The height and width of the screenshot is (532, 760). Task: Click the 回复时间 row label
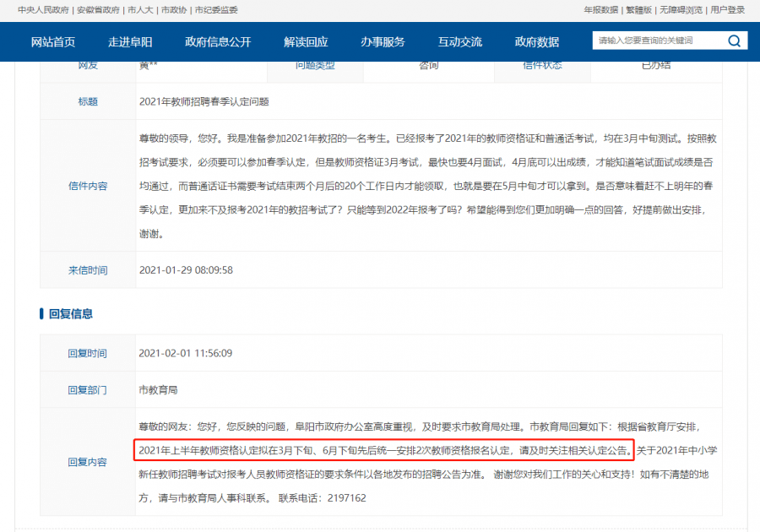87,353
